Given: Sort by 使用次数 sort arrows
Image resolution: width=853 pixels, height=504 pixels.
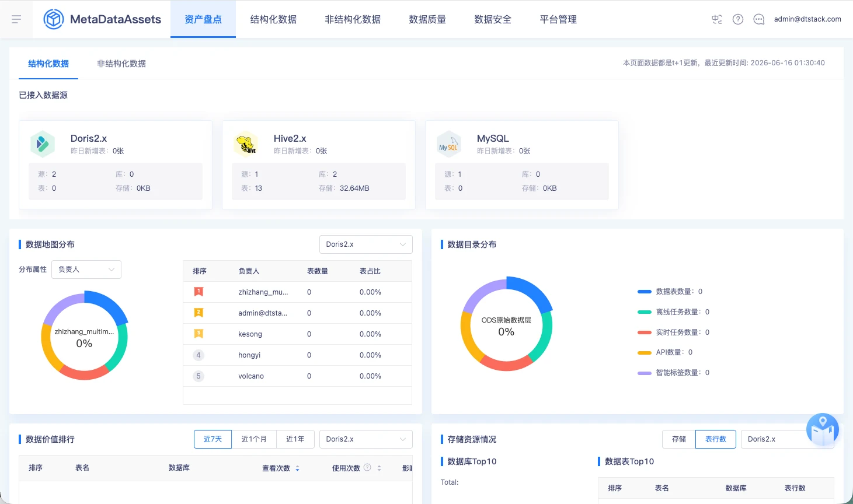Looking at the screenshot, I should [x=380, y=468].
